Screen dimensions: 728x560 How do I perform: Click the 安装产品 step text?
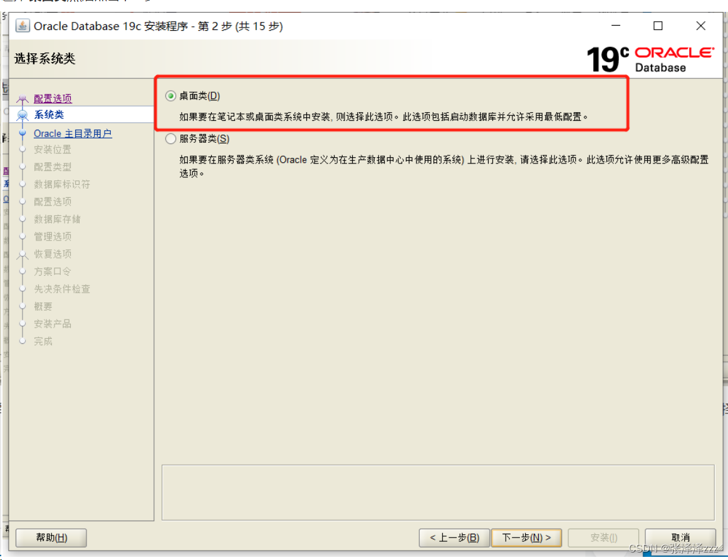(53, 324)
